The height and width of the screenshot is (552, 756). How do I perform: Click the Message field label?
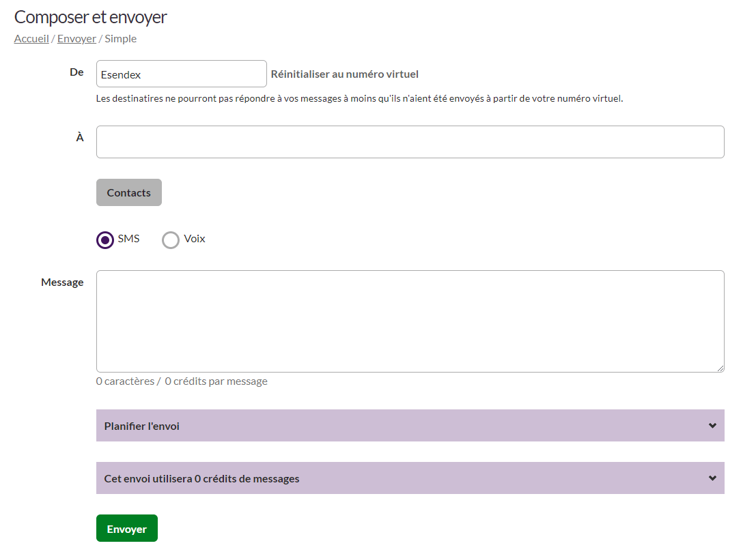click(62, 282)
